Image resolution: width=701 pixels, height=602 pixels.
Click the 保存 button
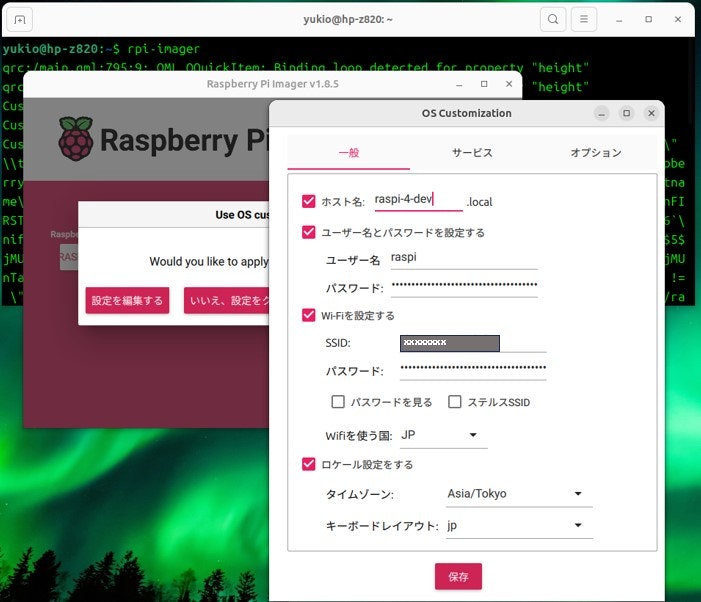[458, 577]
